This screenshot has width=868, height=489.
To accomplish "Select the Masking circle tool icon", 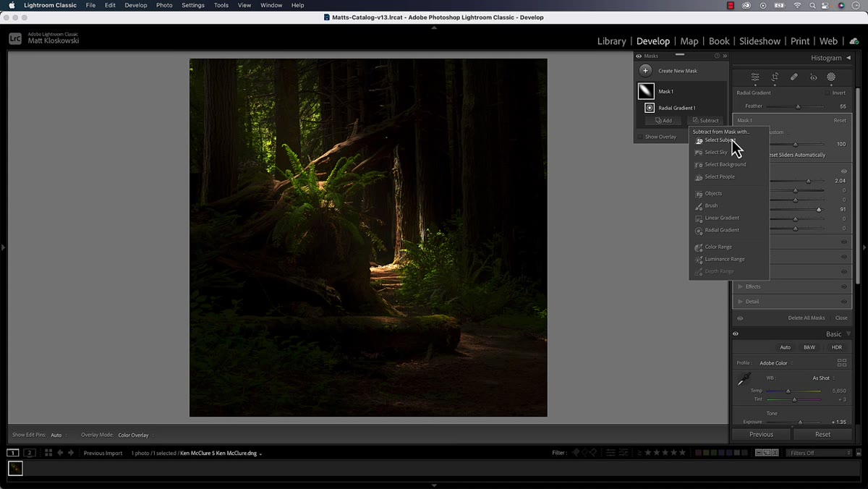I will click(831, 77).
